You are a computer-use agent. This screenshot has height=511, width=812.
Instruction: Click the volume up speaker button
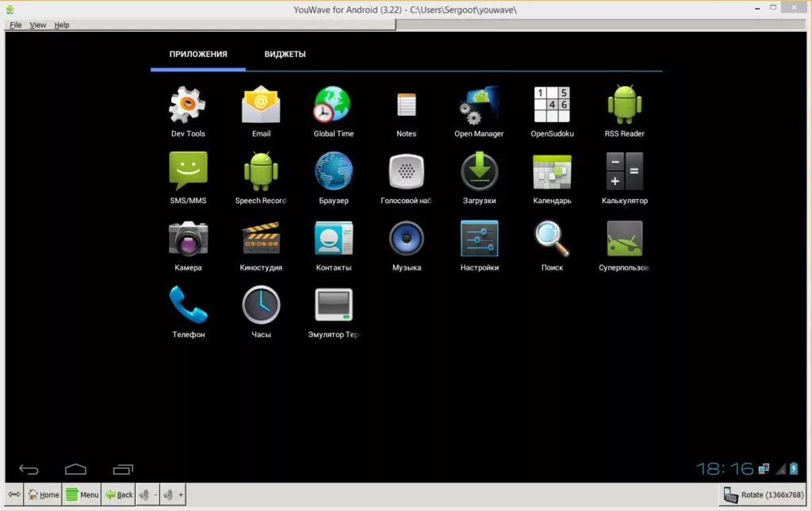tap(173, 495)
